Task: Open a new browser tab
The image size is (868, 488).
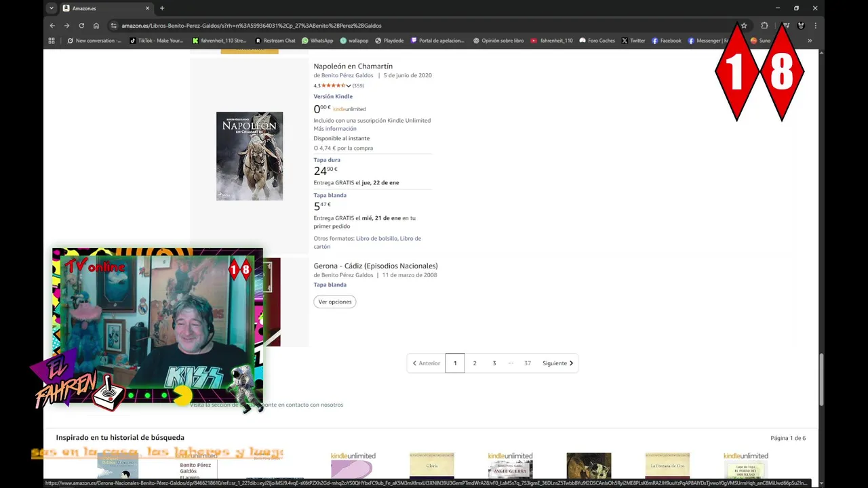Action: click(162, 8)
